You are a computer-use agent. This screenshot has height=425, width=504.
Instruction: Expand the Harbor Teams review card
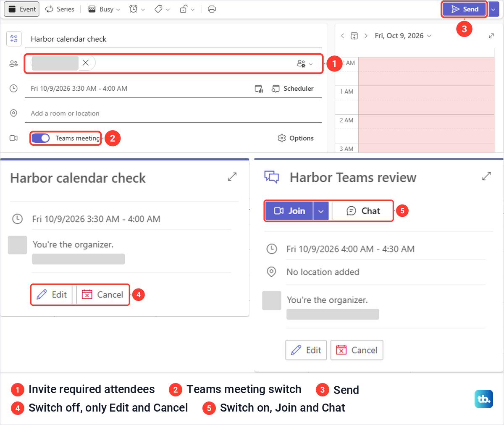tap(486, 176)
